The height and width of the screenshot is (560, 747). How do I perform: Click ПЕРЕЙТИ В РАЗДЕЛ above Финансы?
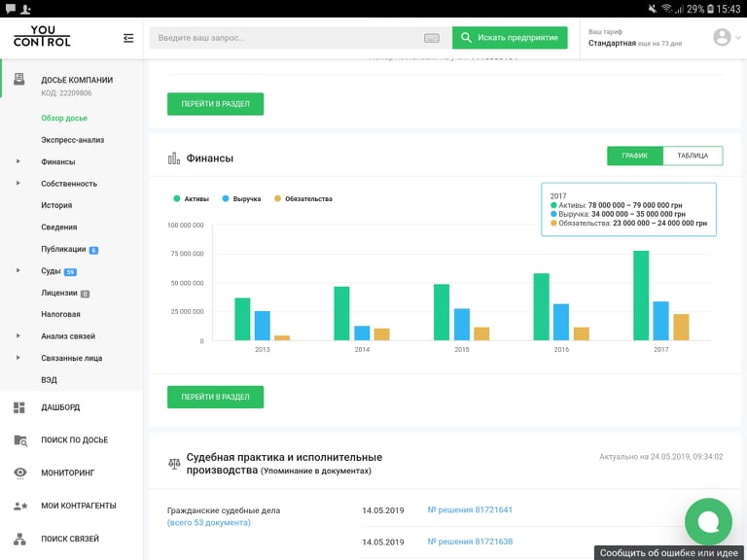tap(215, 104)
